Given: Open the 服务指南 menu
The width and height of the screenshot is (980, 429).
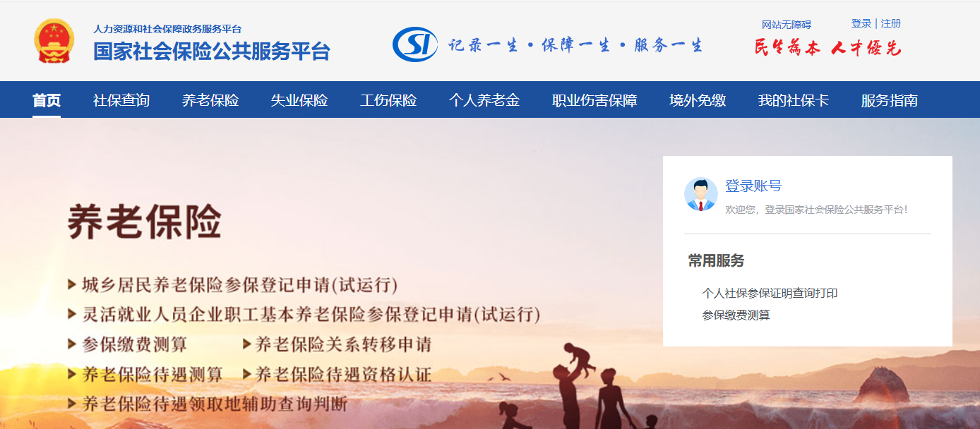Looking at the screenshot, I should (890, 100).
